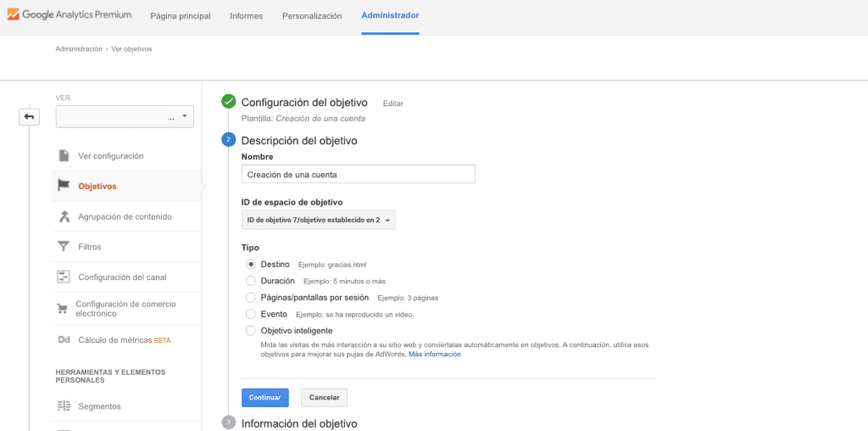Click the Objetivos flag icon

[x=64, y=186]
